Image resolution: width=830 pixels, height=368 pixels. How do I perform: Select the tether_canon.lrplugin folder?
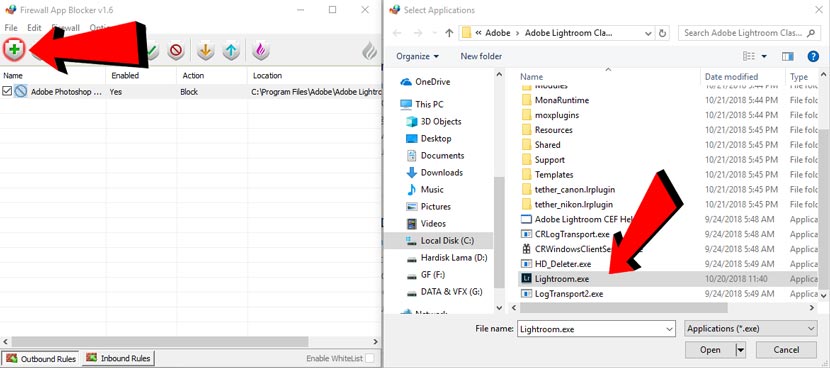point(575,189)
